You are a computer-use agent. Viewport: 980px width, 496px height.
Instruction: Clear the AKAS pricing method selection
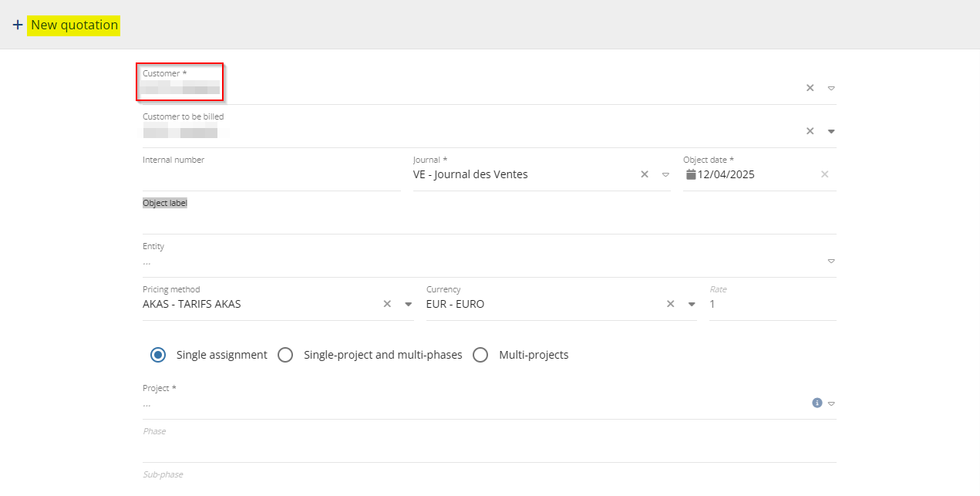387,304
